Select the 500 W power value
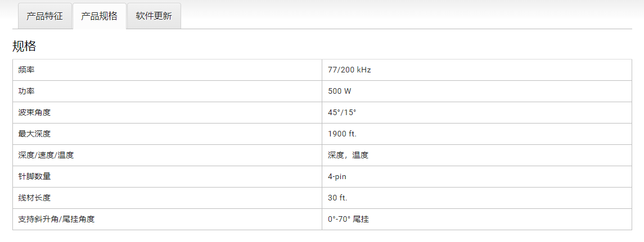The height and width of the screenshot is (242, 644). pyautogui.click(x=340, y=92)
